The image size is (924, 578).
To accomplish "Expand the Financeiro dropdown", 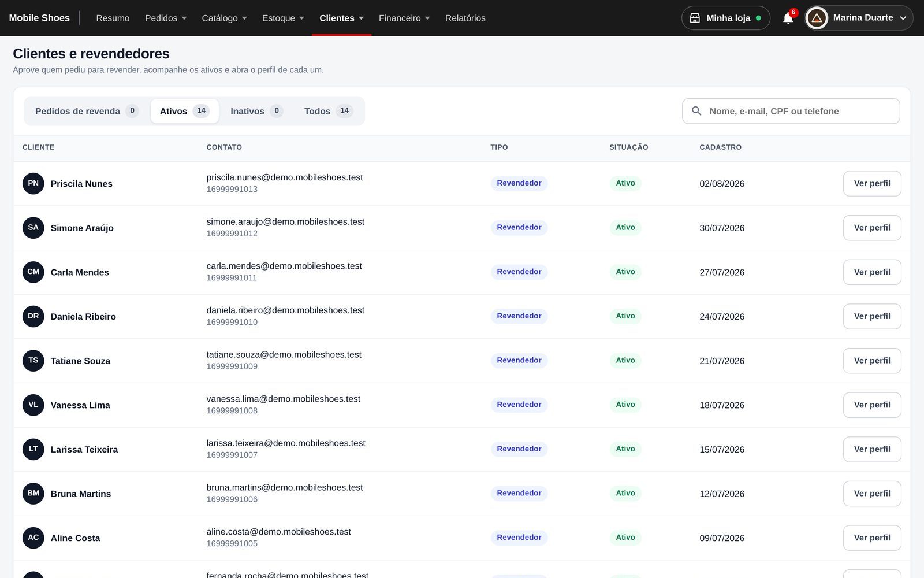I will (404, 18).
